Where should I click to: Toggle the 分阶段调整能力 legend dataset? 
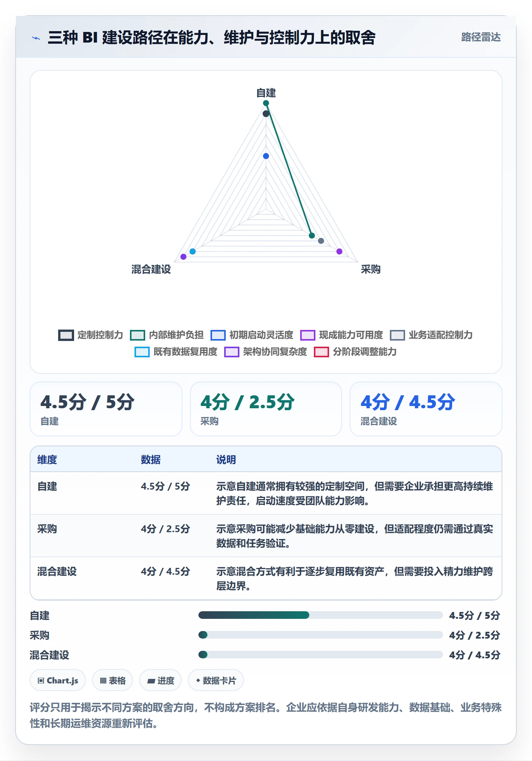click(x=355, y=352)
